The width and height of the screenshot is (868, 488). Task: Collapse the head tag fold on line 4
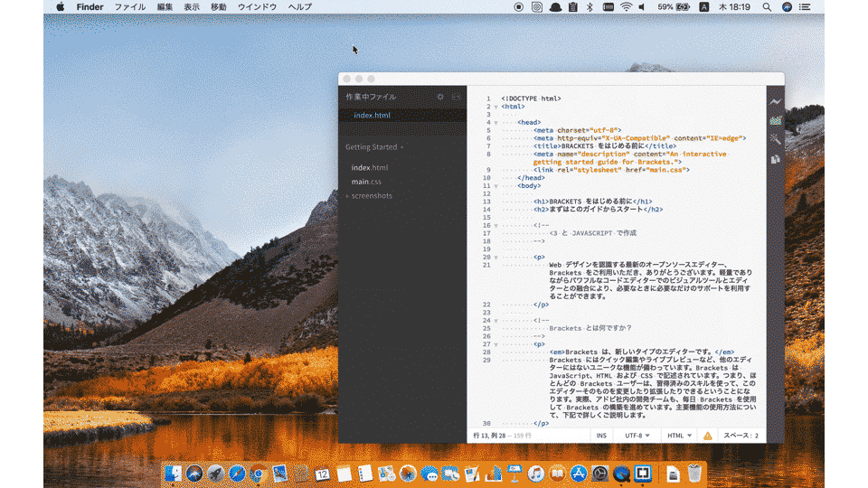coord(496,123)
